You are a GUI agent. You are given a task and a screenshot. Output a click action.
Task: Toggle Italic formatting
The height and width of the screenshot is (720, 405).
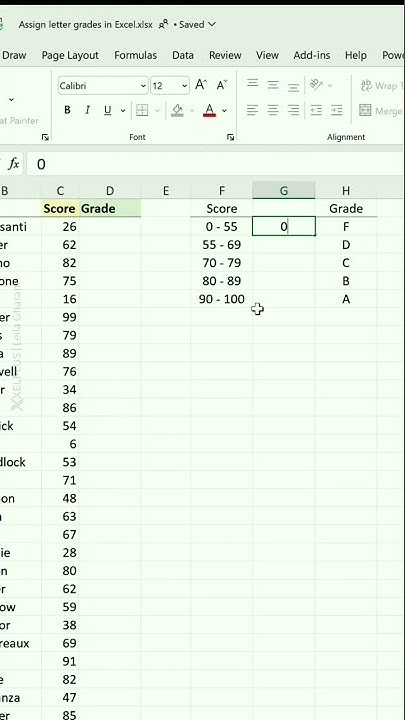[x=87, y=110]
